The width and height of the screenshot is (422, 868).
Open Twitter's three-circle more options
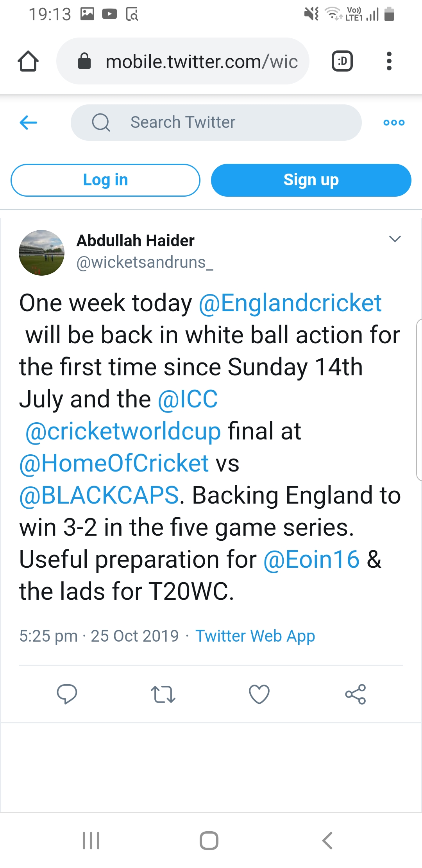(394, 122)
